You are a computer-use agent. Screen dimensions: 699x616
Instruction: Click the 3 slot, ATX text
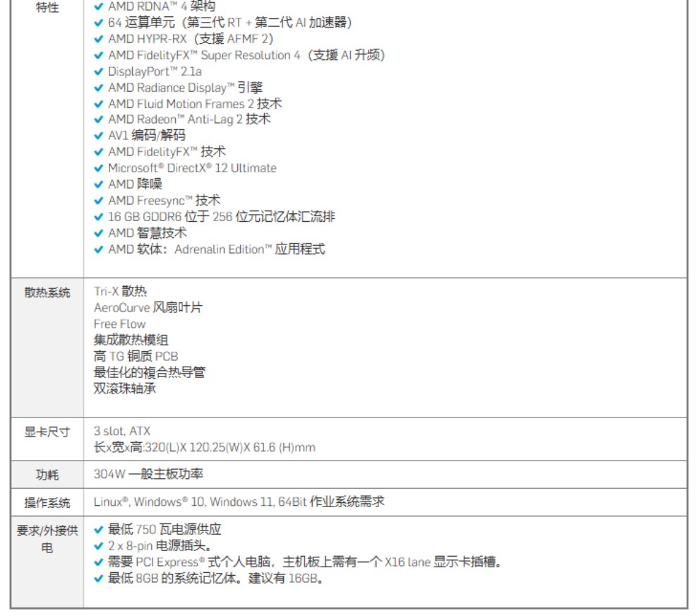click(122, 431)
